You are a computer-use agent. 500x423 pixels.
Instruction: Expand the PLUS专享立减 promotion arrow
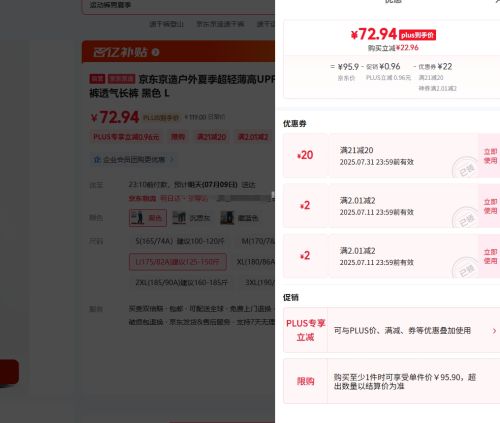click(494, 331)
